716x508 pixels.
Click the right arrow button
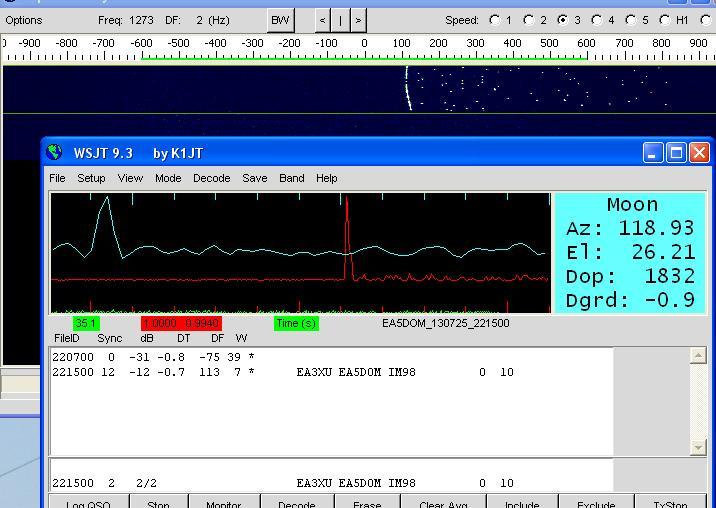pyautogui.click(x=358, y=21)
